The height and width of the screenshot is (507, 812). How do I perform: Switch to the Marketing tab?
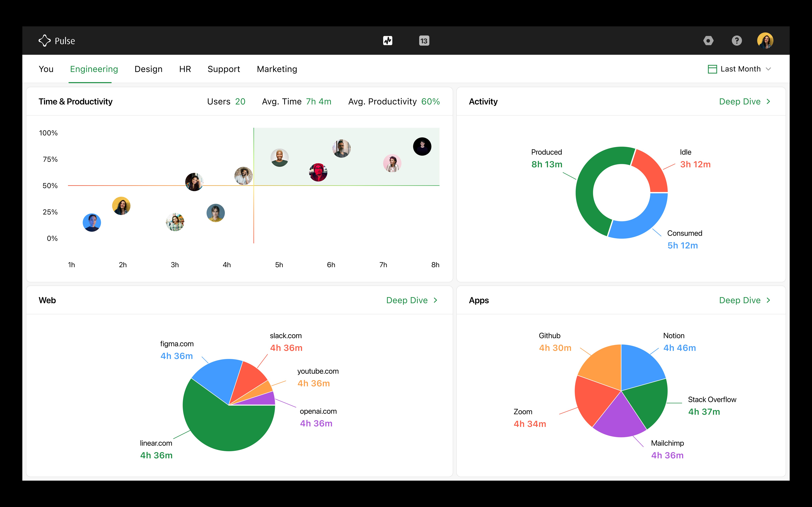click(277, 69)
